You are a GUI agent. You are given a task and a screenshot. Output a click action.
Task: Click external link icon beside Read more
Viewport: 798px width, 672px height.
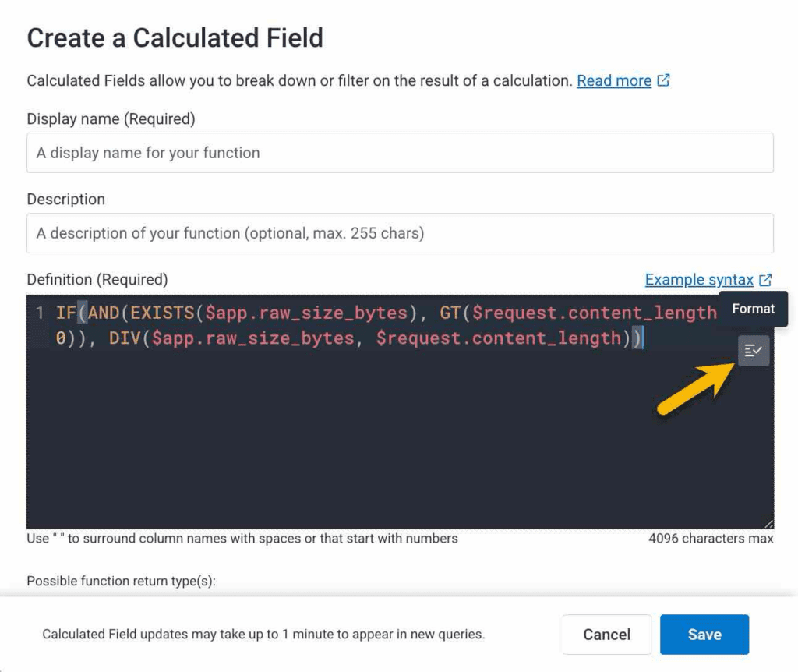(x=663, y=80)
